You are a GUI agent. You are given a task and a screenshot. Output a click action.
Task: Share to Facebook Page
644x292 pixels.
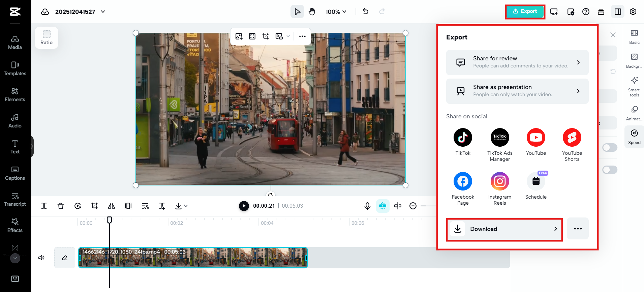(463, 189)
